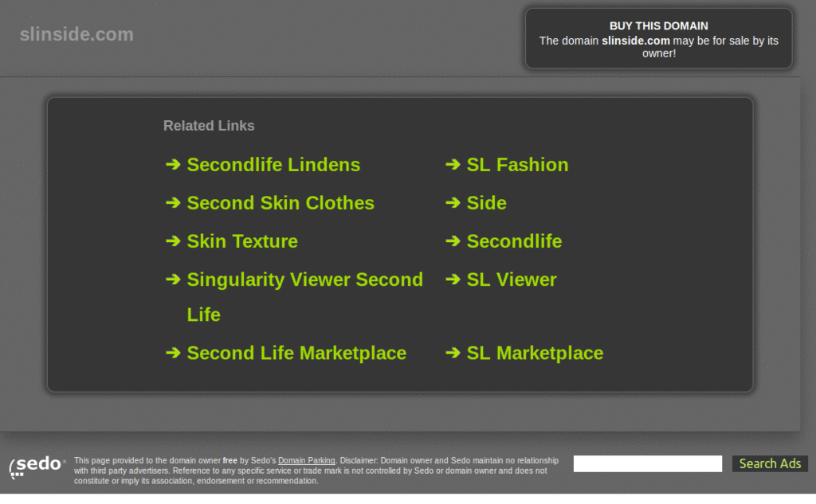816x504 pixels.
Task: Go to Second Life Marketplace link
Action: point(296,354)
